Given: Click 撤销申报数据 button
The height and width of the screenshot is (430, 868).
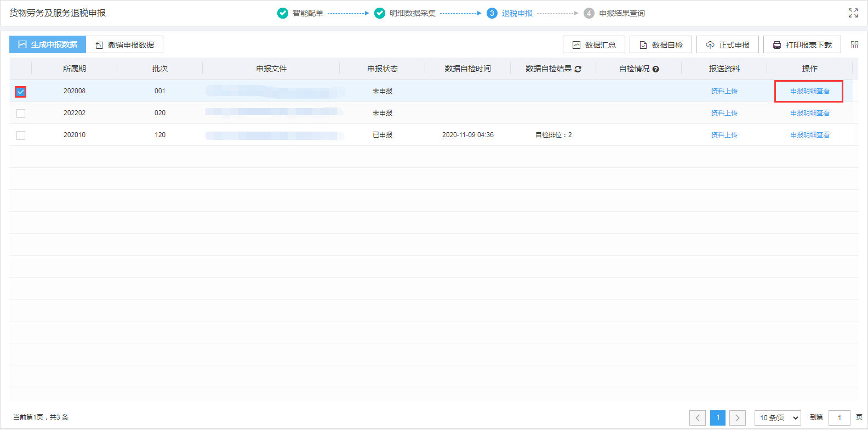Looking at the screenshot, I should [124, 44].
